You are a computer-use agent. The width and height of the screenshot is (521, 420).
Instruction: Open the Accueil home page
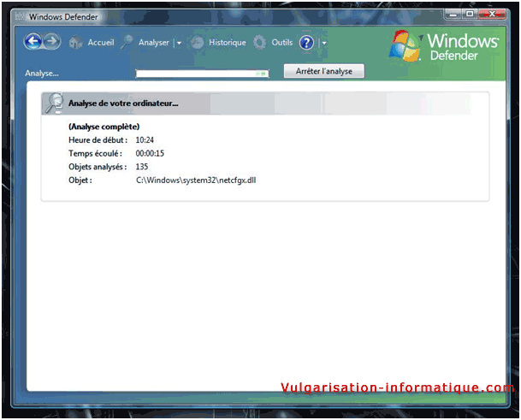click(x=101, y=43)
